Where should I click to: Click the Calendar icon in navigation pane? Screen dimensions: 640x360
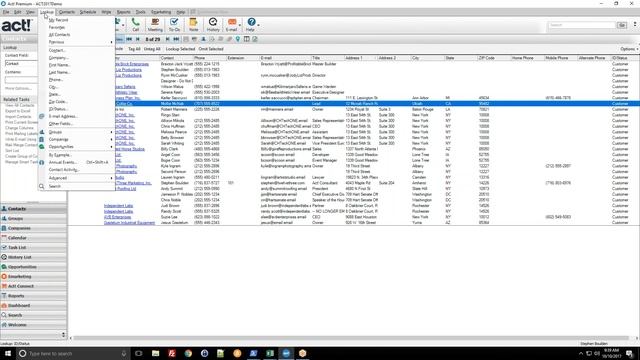pos(4,238)
